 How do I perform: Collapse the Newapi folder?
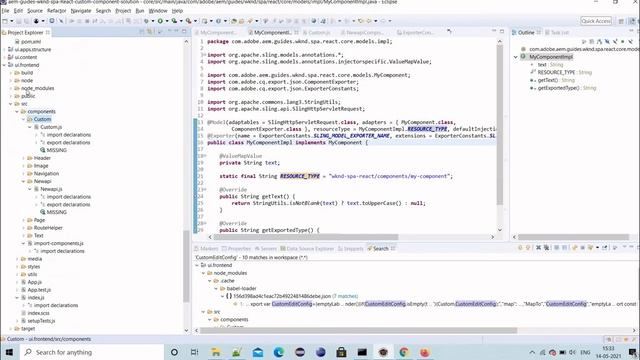pyautogui.click(x=23, y=181)
